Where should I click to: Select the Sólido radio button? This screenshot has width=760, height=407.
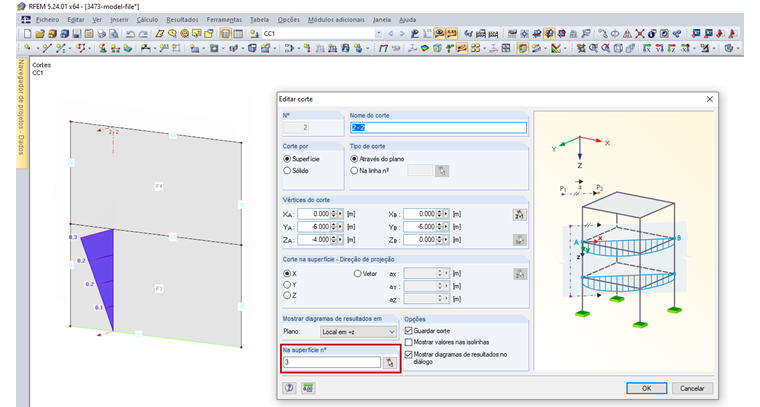click(288, 170)
